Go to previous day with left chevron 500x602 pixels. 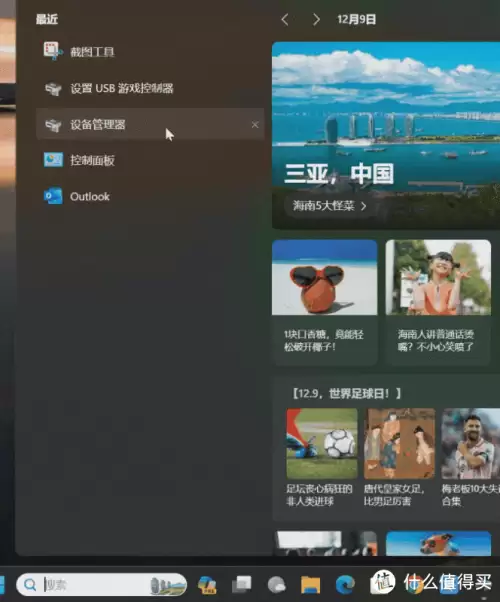click(285, 20)
